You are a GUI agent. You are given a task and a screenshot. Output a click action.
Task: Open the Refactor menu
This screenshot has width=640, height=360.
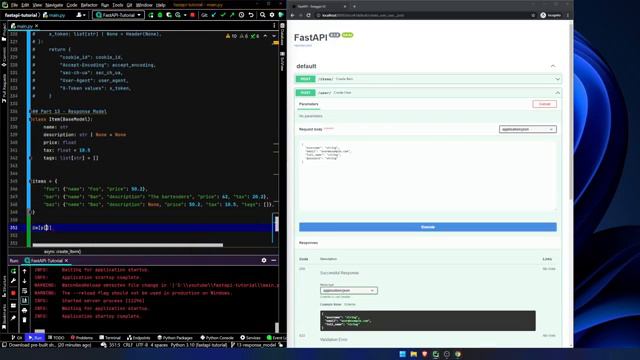point(89,5)
